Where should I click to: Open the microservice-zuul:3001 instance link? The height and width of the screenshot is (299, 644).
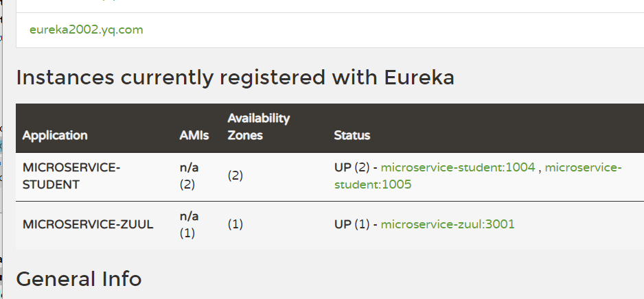[x=448, y=224]
